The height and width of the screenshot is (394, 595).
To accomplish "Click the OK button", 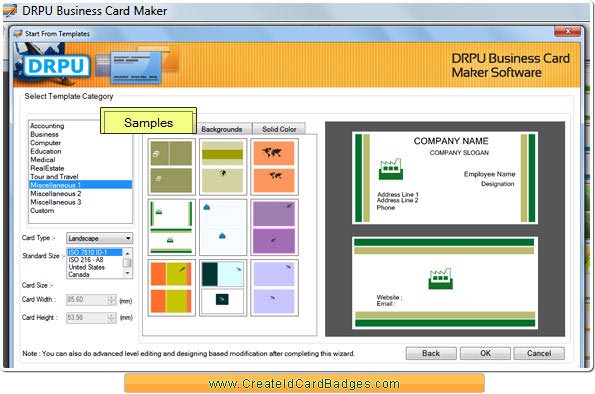I will coord(485,353).
